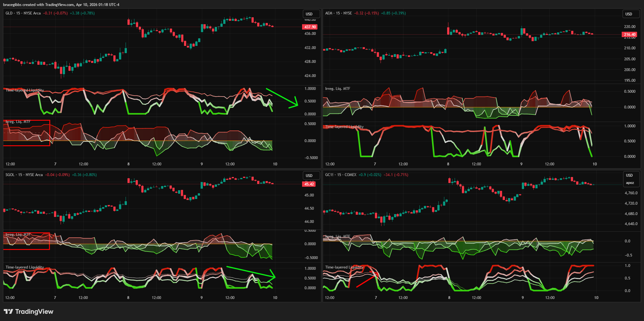Open the USD currency selector on GLD chart
The width and height of the screenshot is (644, 321).
pyautogui.click(x=310, y=14)
